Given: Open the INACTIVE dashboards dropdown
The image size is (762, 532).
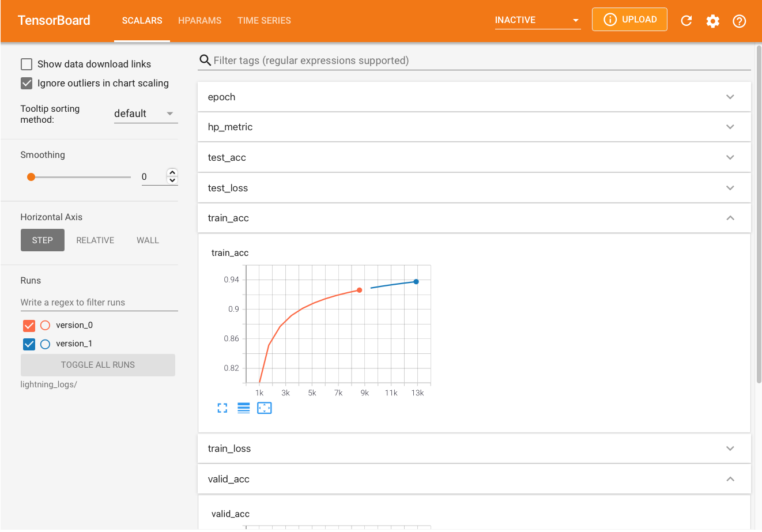Looking at the screenshot, I should (x=537, y=20).
